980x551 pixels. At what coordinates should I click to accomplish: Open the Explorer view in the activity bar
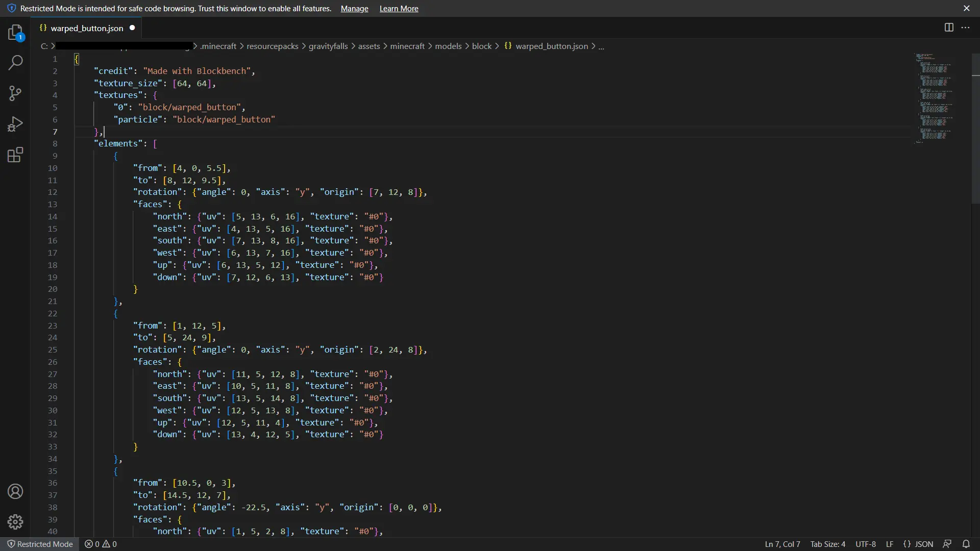click(15, 33)
